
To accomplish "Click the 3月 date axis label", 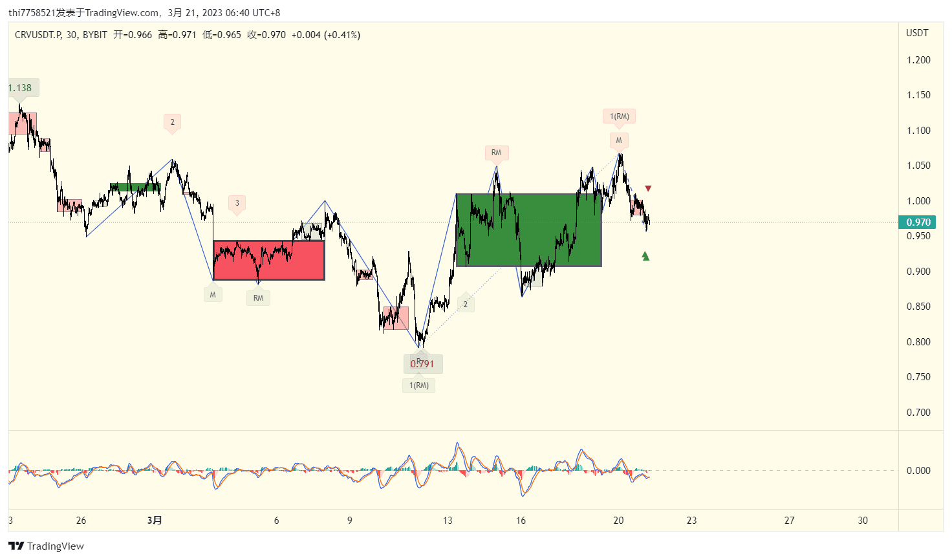I will 155,521.
